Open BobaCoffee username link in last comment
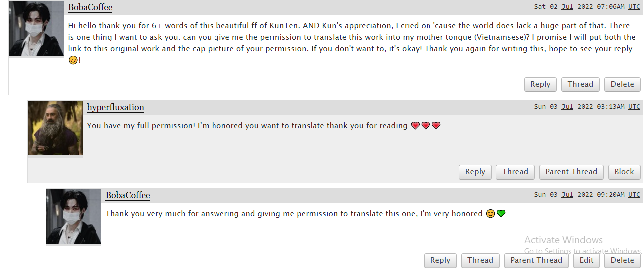Image resolution: width=644 pixels, height=271 pixels. [x=128, y=195]
